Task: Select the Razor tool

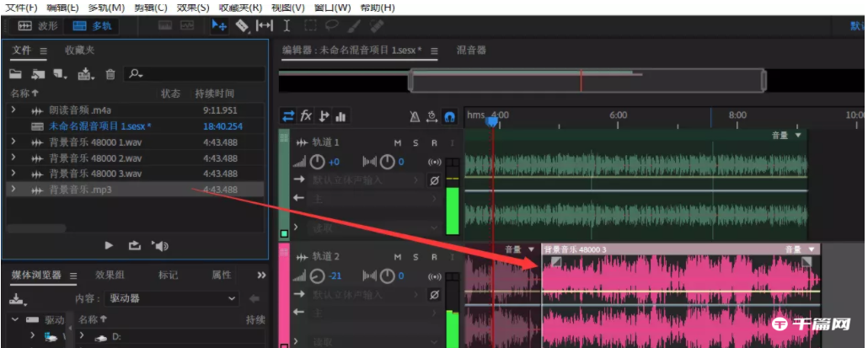Action: tap(242, 26)
